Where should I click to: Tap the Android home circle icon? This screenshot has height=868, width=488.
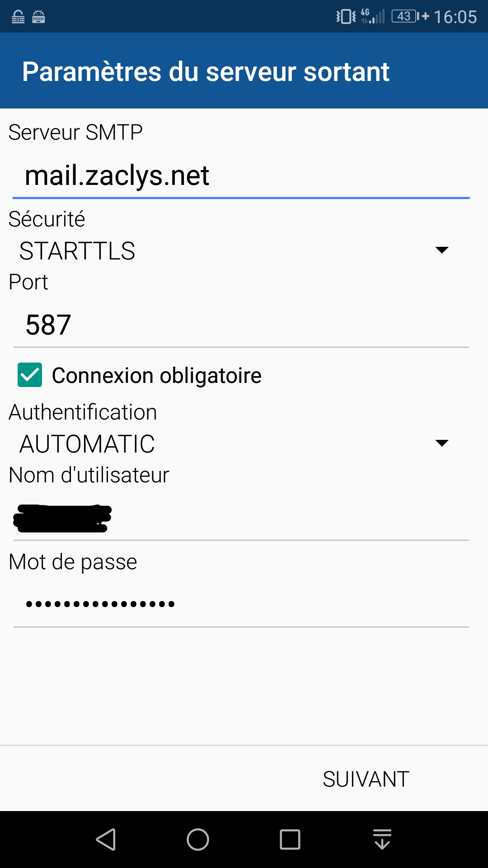tap(198, 840)
